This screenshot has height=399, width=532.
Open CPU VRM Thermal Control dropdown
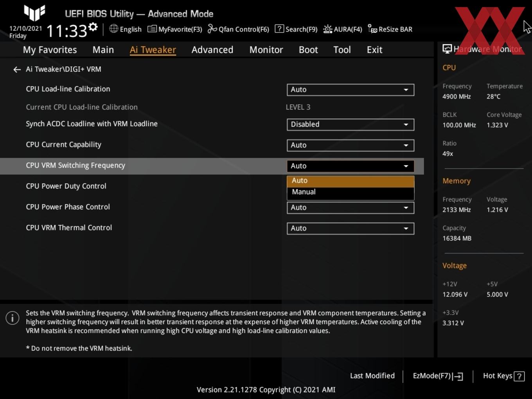350,228
